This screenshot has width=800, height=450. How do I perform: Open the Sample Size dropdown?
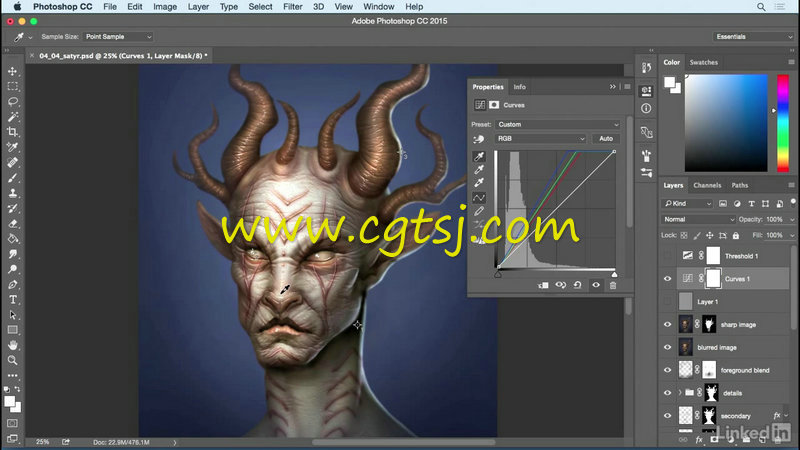[x=118, y=37]
